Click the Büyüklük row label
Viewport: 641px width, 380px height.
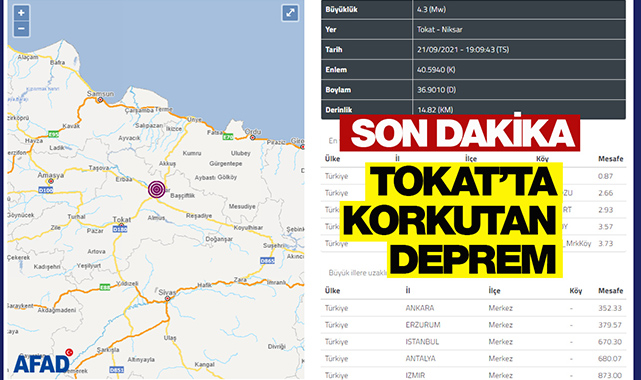click(x=341, y=9)
